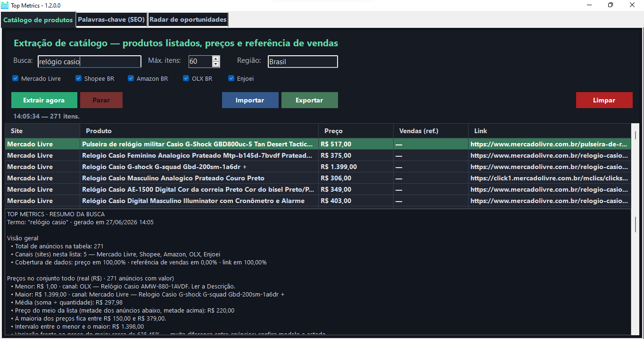Select row Relógio Casio Digital Masculino Illuminator
Viewport: 644px width, 339px height.
(318, 201)
